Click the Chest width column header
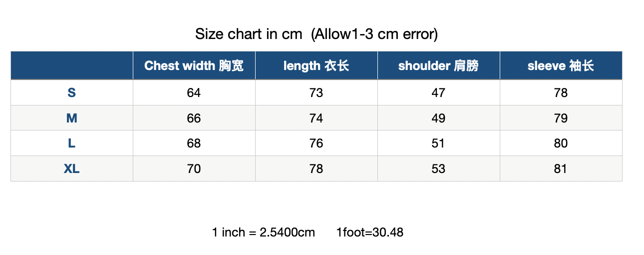644x255 pixels. pos(194,65)
